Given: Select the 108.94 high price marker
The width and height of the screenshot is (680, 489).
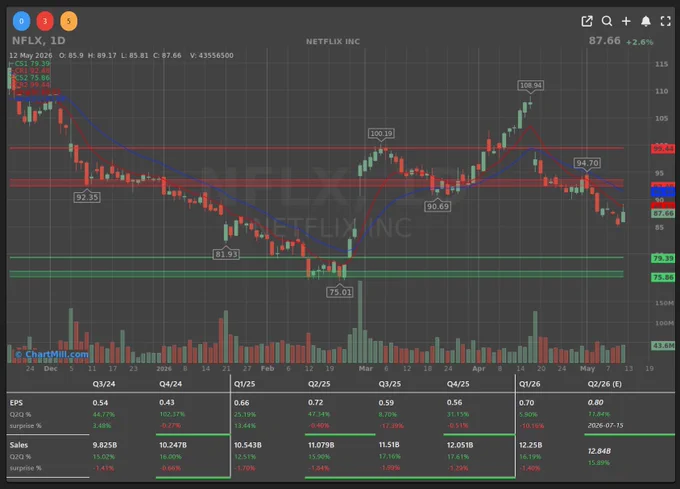Looking at the screenshot, I should (x=531, y=85).
